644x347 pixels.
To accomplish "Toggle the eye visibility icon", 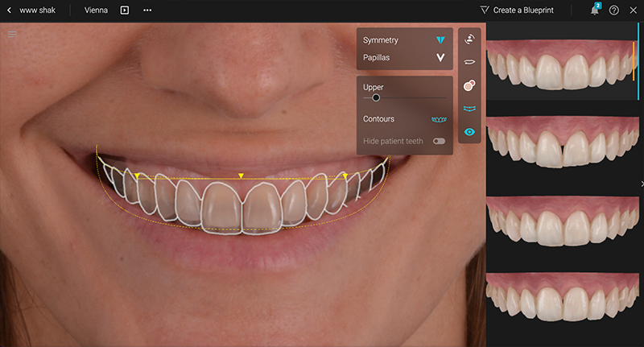I will coord(469,132).
